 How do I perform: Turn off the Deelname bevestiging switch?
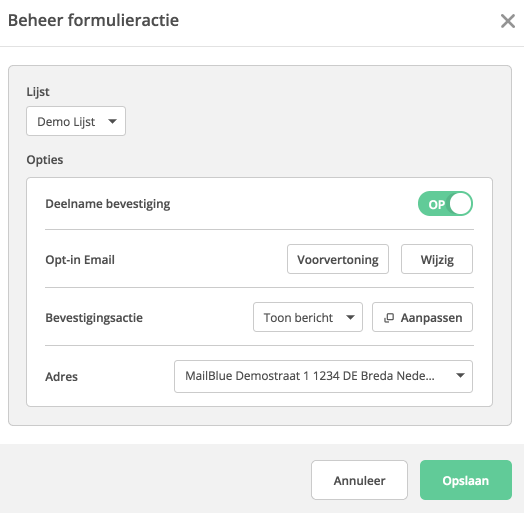(445, 204)
